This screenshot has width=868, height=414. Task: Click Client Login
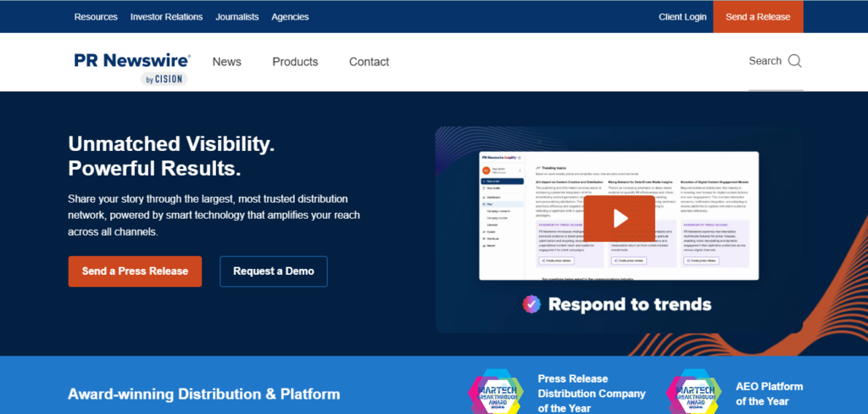click(x=682, y=17)
